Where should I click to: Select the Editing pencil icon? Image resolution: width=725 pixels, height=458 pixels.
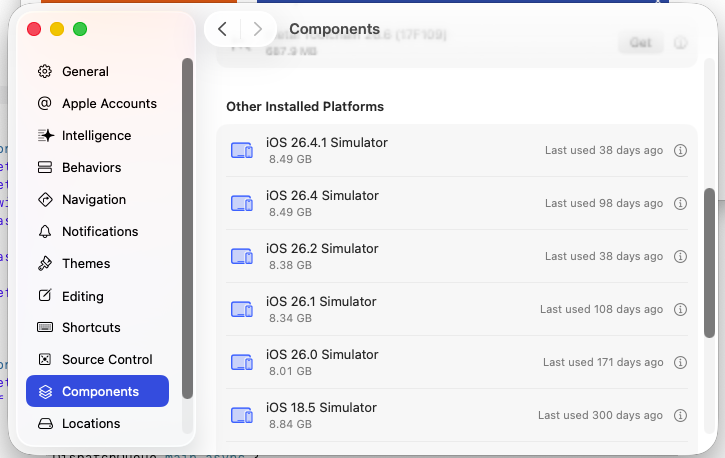pos(45,295)
